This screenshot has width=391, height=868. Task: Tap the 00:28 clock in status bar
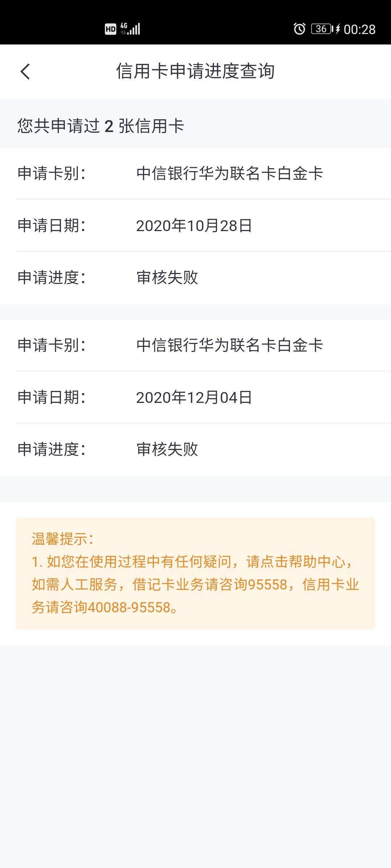360,29
